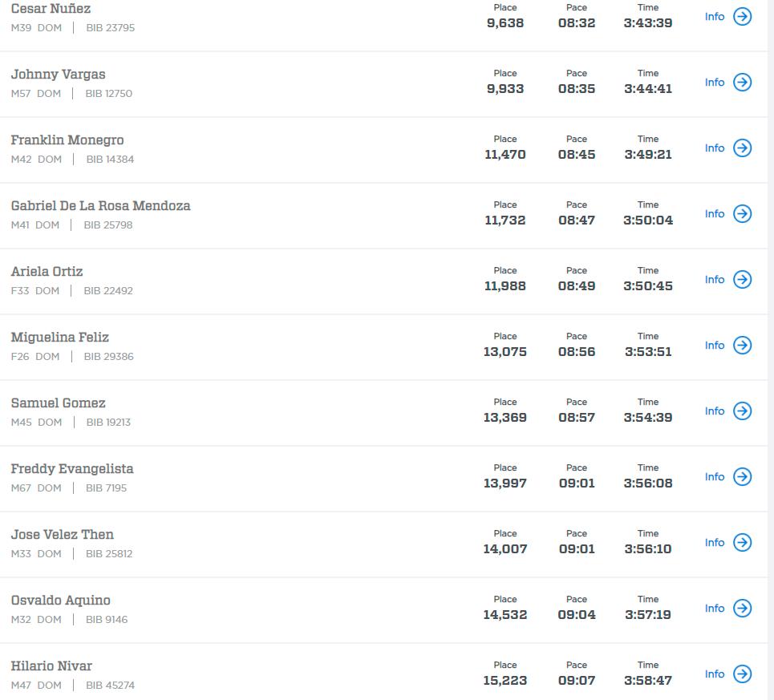The height and width of the screenshot is (700, 774).
Task: Click the page's vertical scrollbar
Action: coord(771,350)
